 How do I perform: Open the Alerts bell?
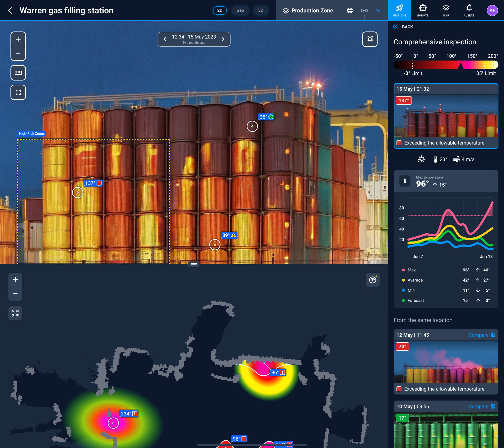pos(469,10)
